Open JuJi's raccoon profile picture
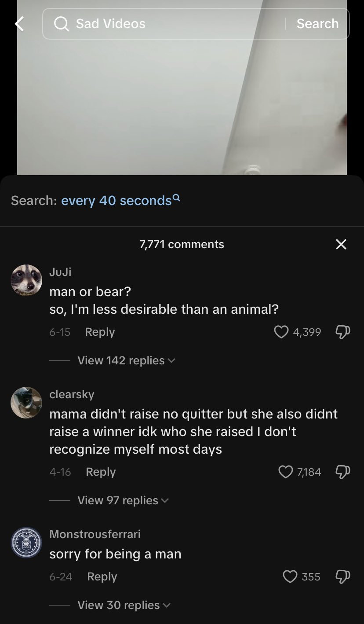 [26, 280]
